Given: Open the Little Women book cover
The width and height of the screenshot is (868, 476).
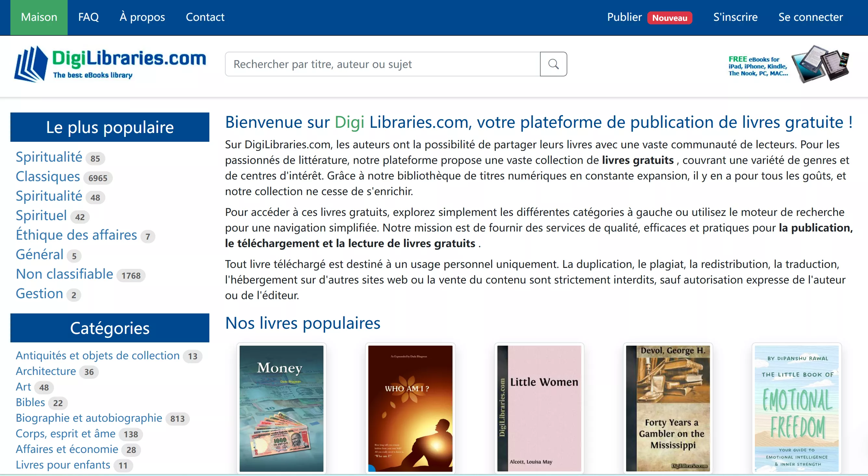Looking at the screenshot, I should (539, 408).
